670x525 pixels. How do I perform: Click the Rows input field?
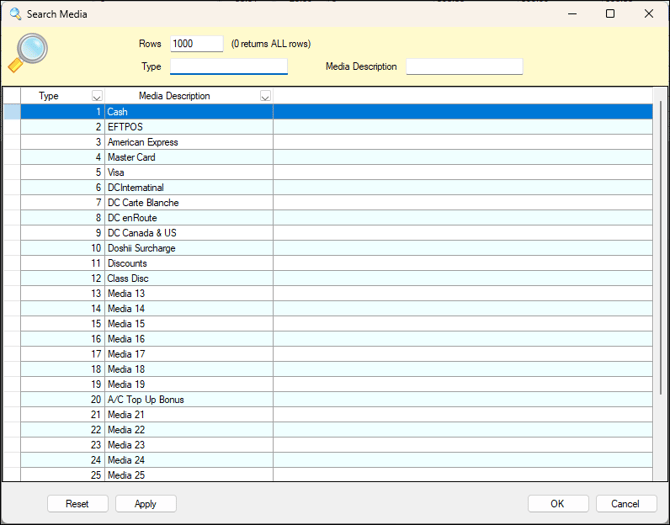coord(197,44)
